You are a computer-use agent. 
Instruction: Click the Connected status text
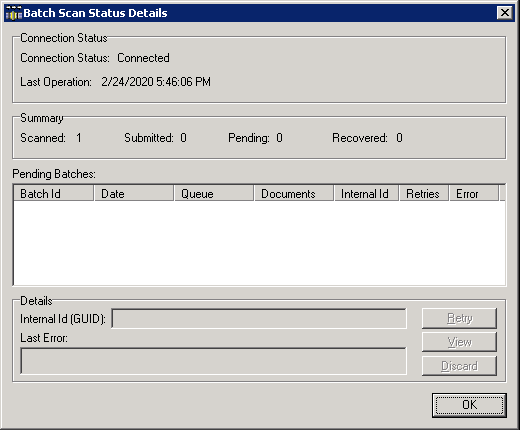[143, 58]
